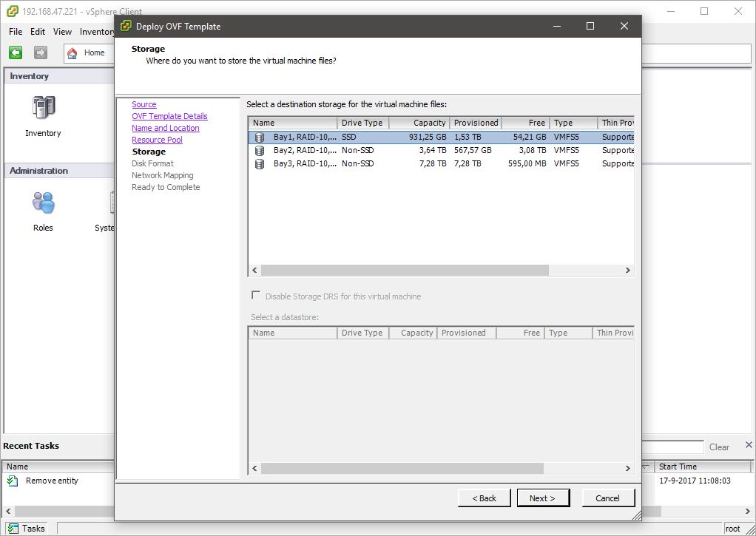Open the Source wizard step link
This screenshot has height=536, width=756.
144,104
